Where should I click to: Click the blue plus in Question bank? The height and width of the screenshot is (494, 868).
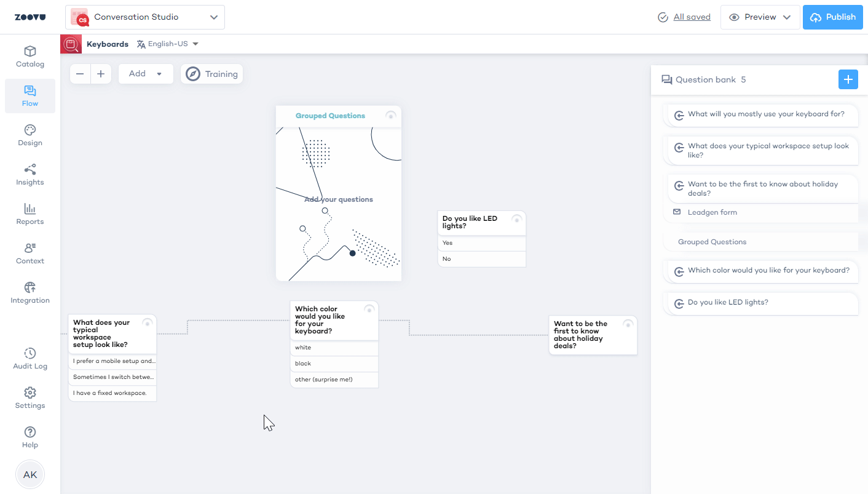pos(848,79)
